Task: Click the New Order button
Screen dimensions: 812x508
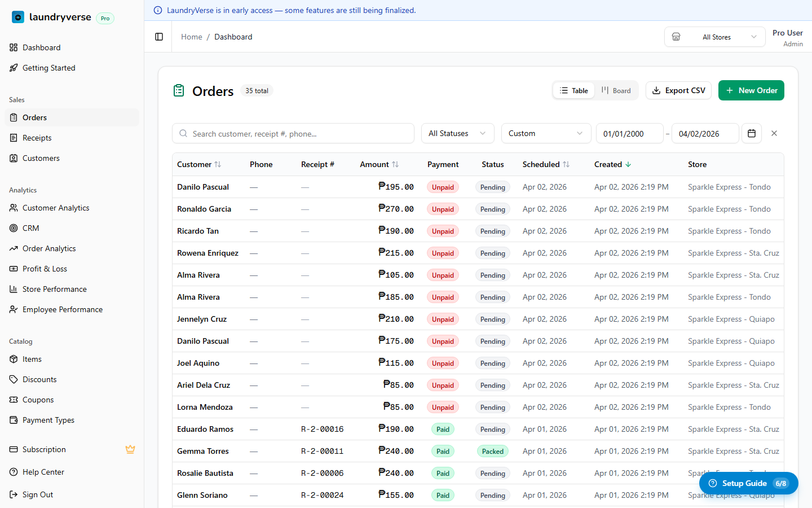Action: point(751,90)
